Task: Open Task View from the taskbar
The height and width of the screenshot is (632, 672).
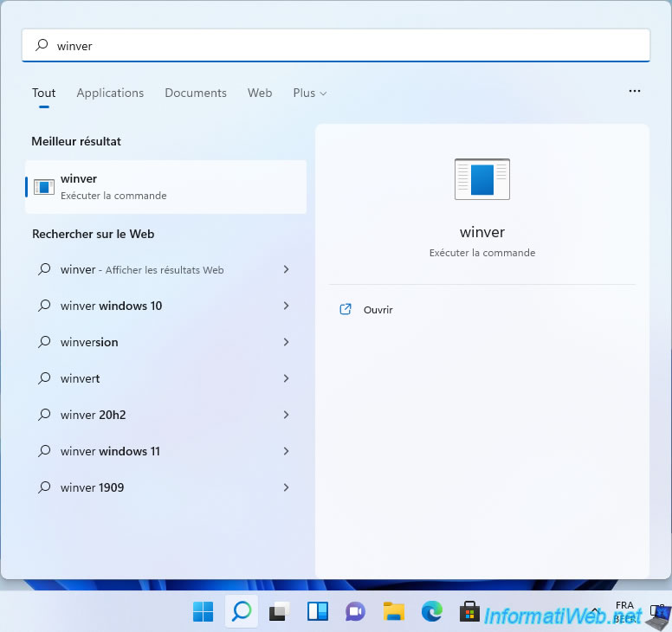Action: point(280,611)
